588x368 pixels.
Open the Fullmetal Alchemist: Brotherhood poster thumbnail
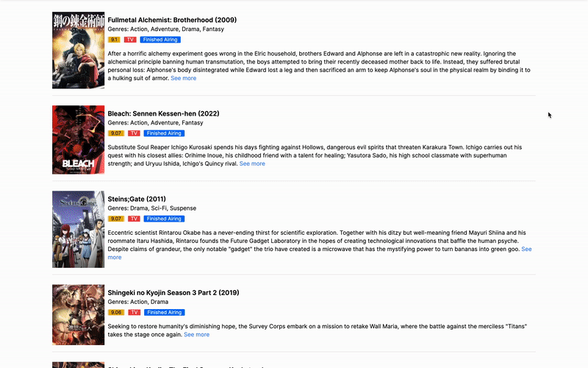point(79,50)
